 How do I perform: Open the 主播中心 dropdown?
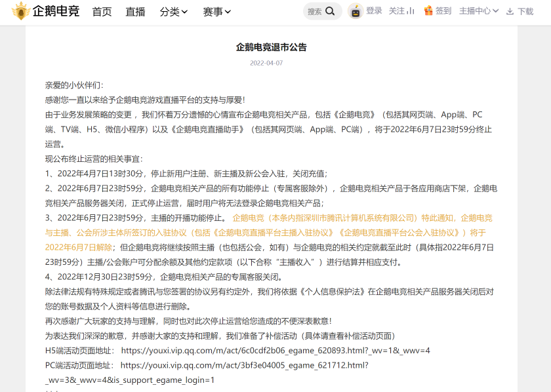point(479,11)
